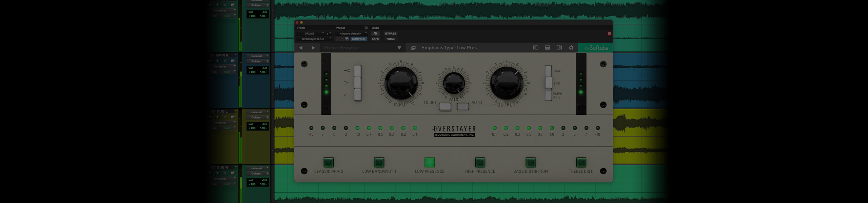Enable the TO DRY switch
The width and height of the screenshot is (868, 203).
[x=445, y=107]
